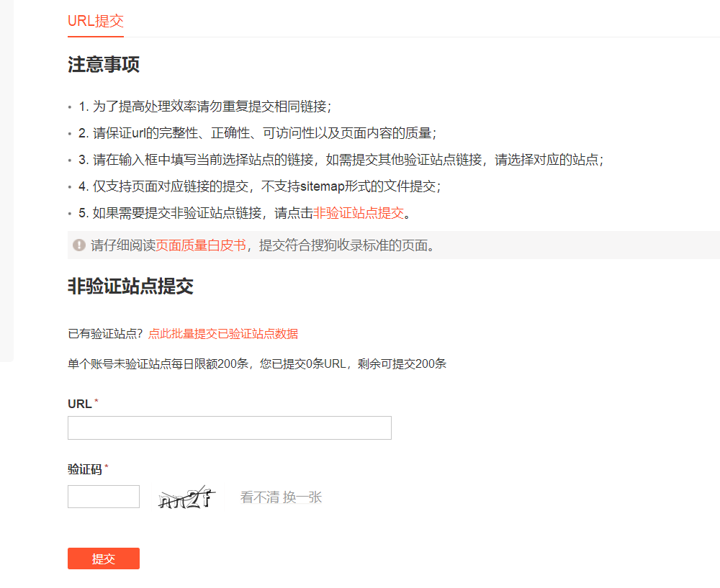
Task: Click the captcha image to refresh
Action: point(186,497)
